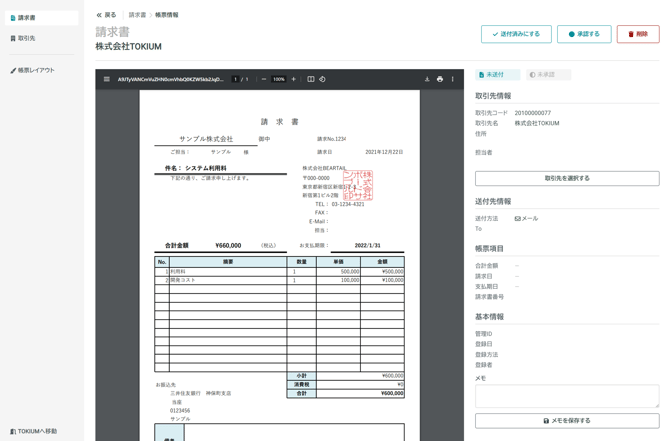Open the 取引先を選択する selector
Screen dimensions: 670x441
click(x=567, y=178)
